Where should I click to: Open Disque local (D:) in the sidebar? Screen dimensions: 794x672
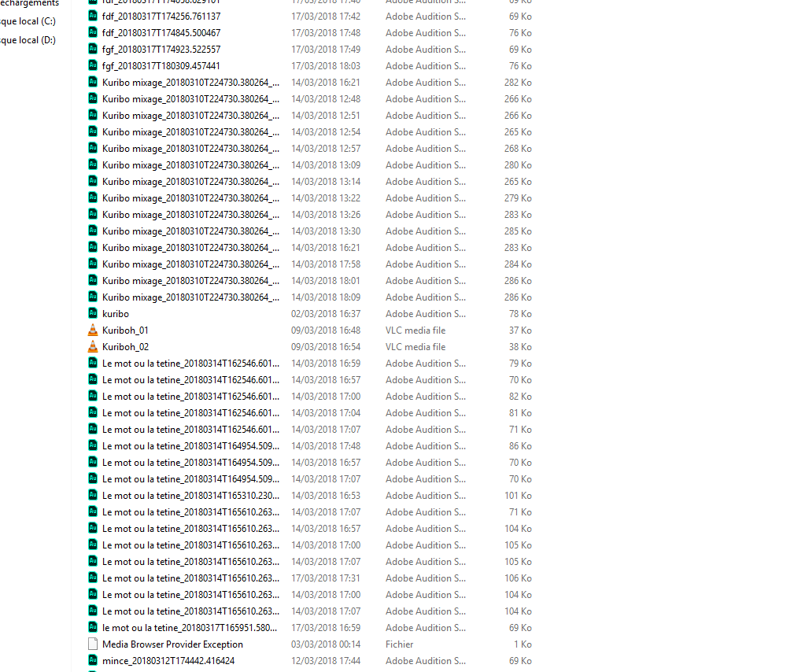click(x=28, y=40)
